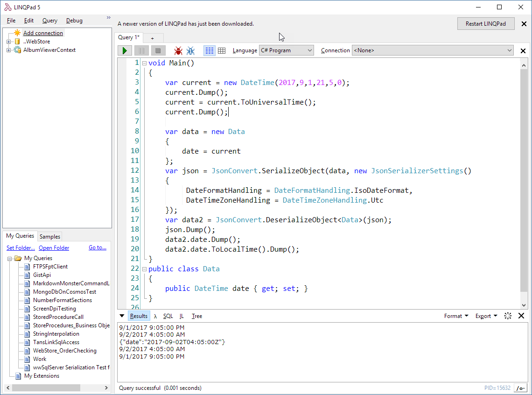532x395 pixels.
Task: Click the blue attach-debugger bug icon
Action: tap(190, 50)
